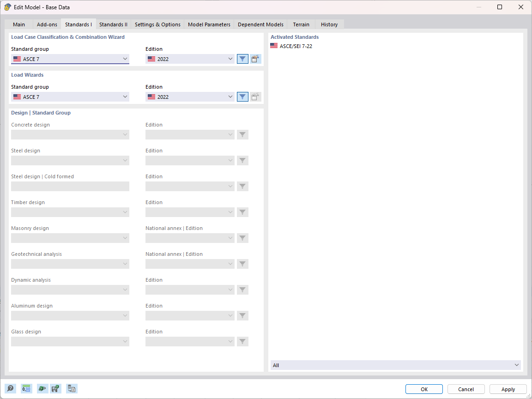Click filter icon beside Glass design edition

[242, 341]
